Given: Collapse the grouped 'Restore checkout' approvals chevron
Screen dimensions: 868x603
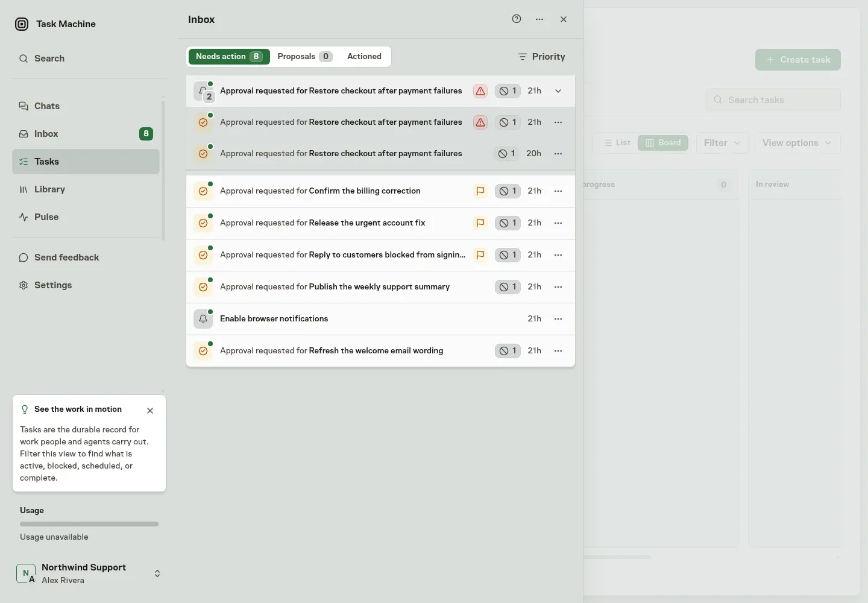Looking at the screenshot, I should coord(558,91).
